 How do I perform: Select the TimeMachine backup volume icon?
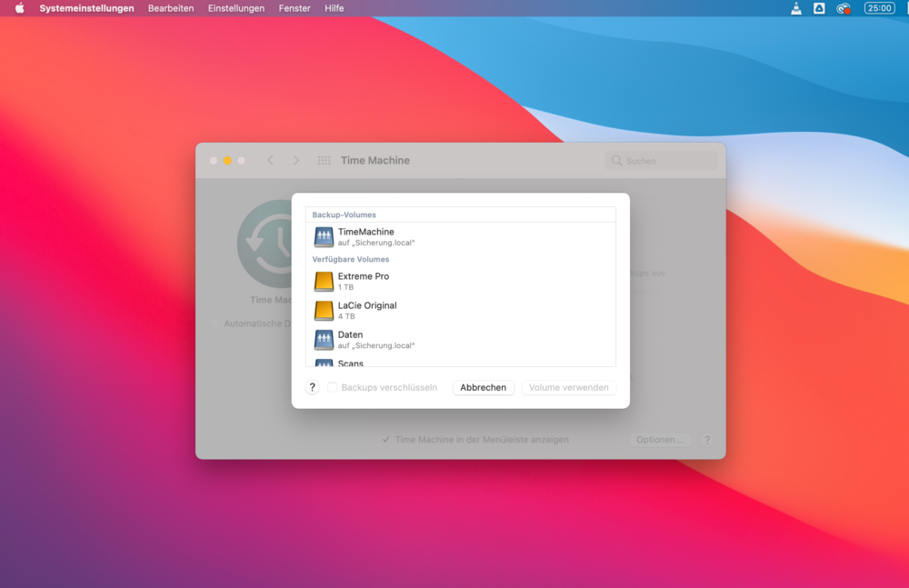(x=324, y=236)
